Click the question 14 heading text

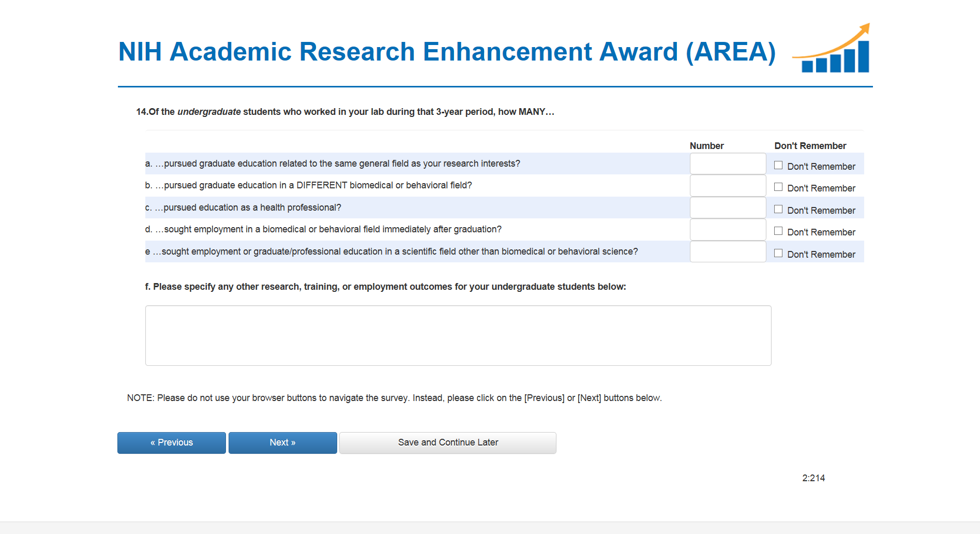[345, 112]
